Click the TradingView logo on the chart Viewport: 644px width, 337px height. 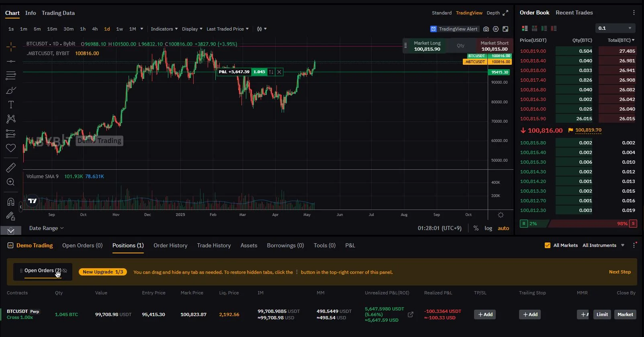click(x=33, y=201)
